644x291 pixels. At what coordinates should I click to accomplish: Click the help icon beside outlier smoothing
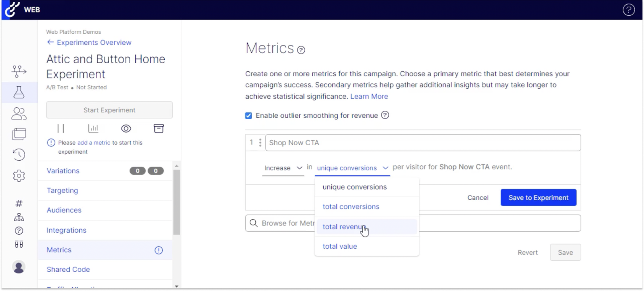[385, 115]
